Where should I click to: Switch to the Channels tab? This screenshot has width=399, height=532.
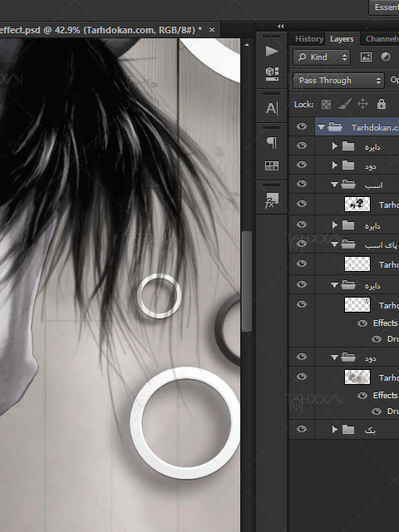point(382,39)
